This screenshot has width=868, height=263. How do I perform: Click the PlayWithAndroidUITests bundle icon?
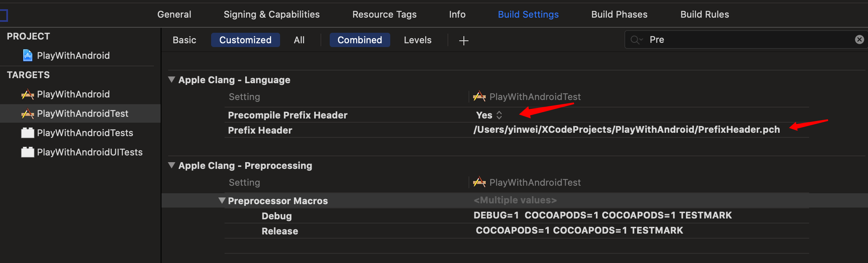pos(28,152)
